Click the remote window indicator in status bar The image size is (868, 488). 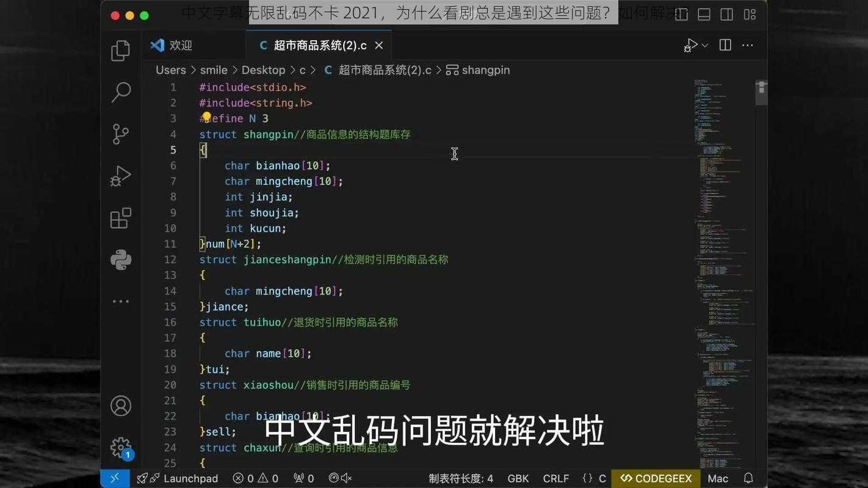tap(115, 478)
